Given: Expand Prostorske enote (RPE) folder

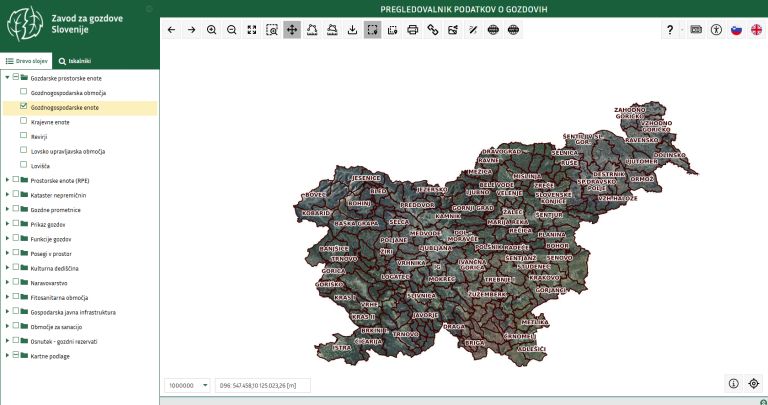Looking at the screenshot, I should (x=7, y=180).
